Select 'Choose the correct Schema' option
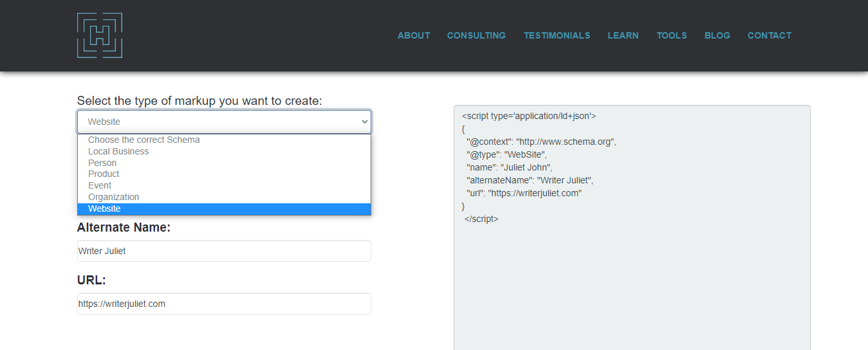 point(224,140)
